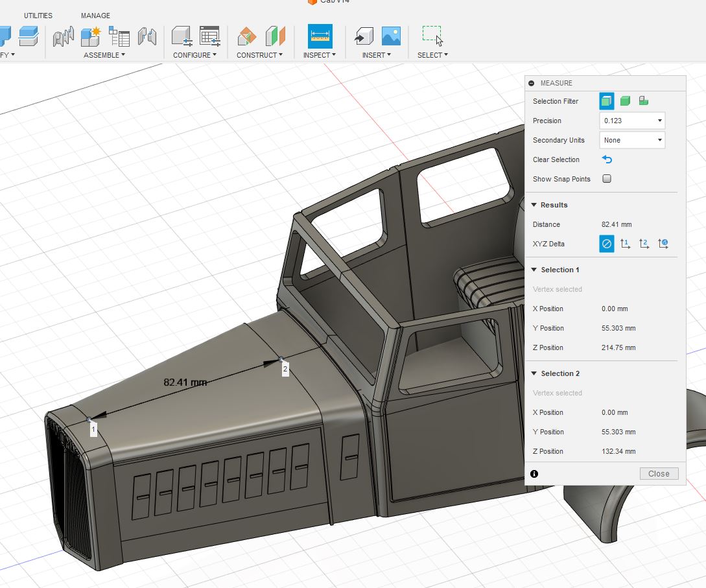Image resolution: width=706 pixels, height=588 pixels.
Task: Switch to the MANAGE tab
Action: pyautogui.click(x=95, y=16)
